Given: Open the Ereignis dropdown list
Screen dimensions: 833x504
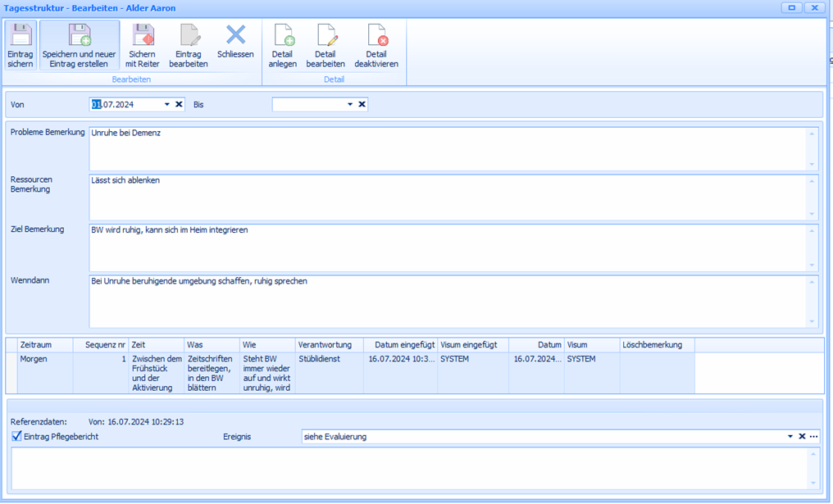Looking at the screenshot, I should click(790, 437).
